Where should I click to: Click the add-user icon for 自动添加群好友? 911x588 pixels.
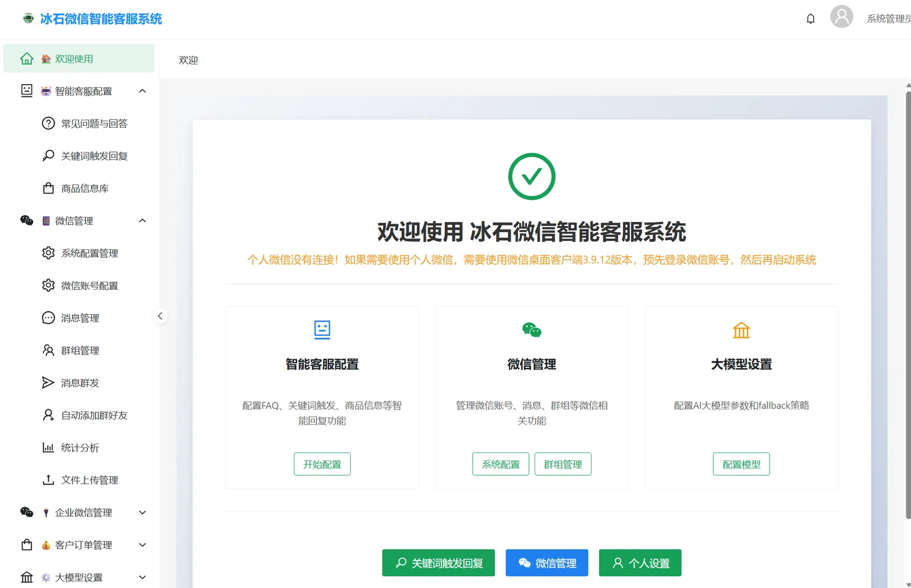coord(48,416)
